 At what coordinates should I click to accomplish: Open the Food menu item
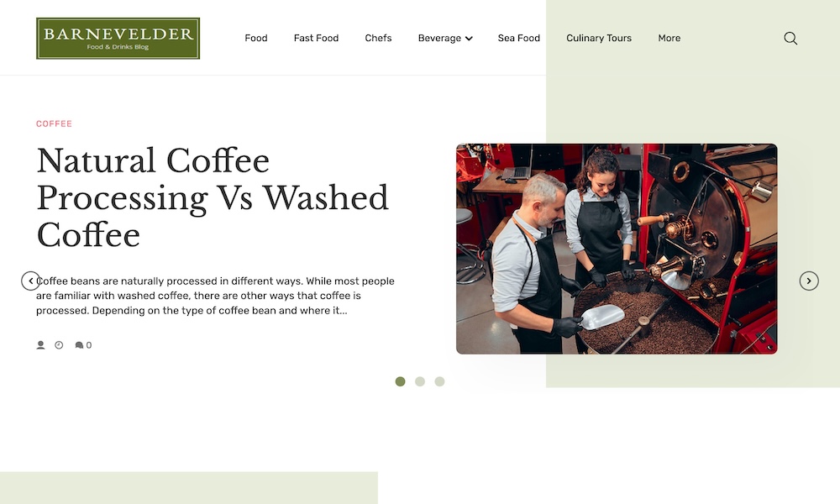click(x=256, y=38)
